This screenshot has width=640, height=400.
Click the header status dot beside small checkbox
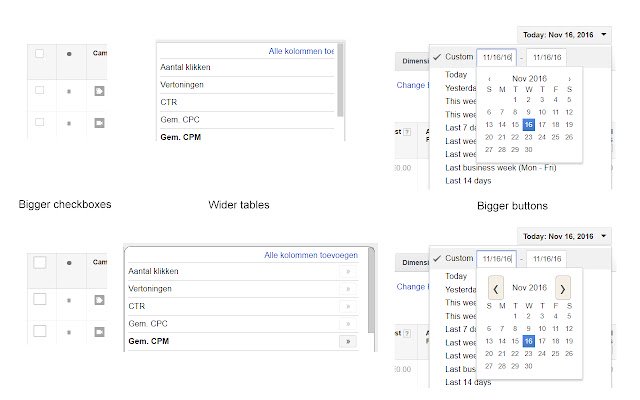(x=69, y=54)
